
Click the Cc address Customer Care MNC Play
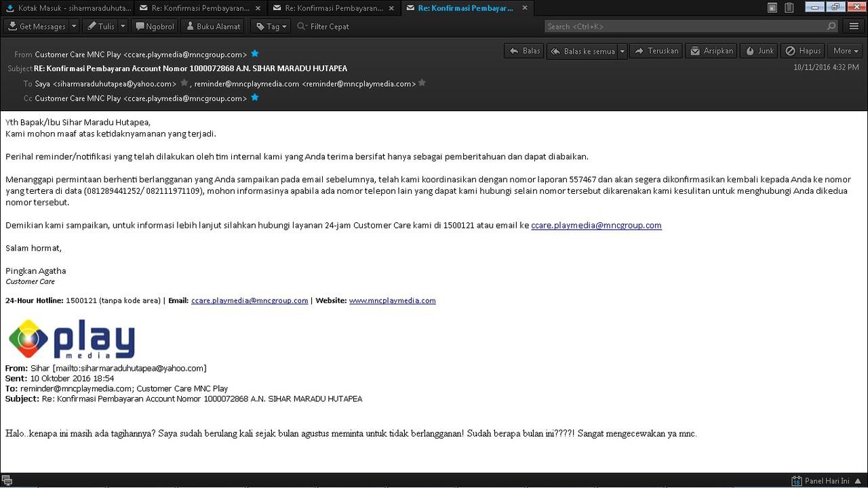point(141,98)
